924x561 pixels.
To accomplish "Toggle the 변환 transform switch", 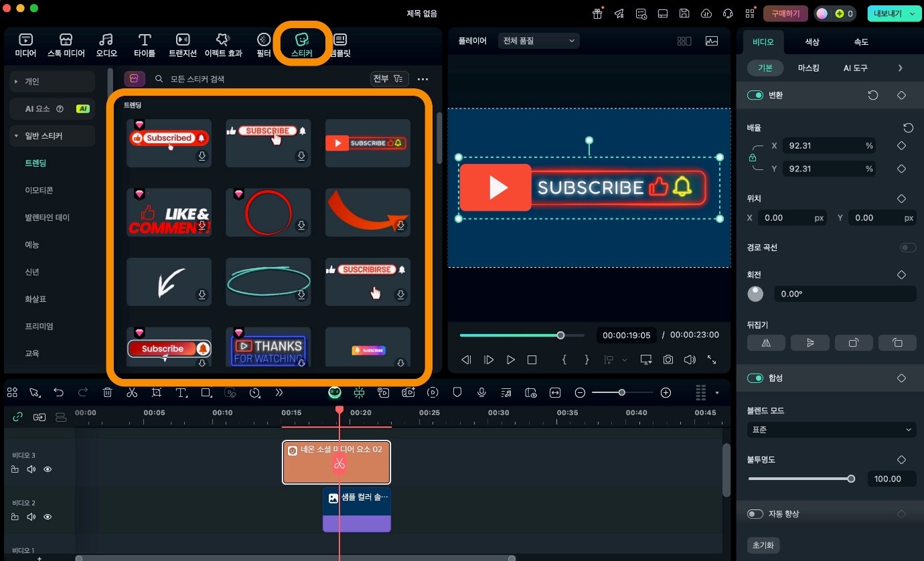I will point(755,95).
